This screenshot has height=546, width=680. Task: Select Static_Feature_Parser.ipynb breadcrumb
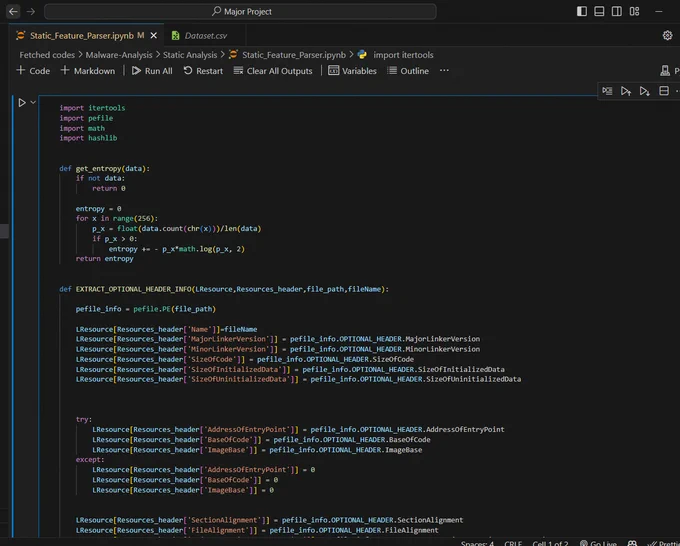point(294,55)
